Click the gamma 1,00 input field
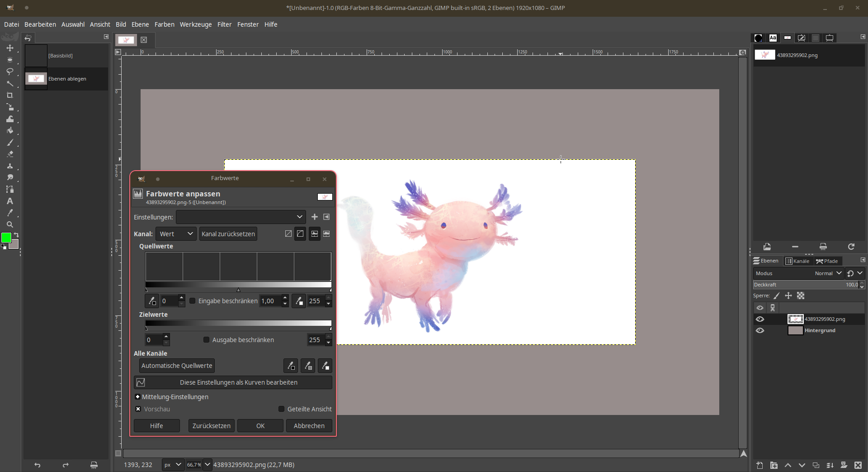868x472 pixels. (x=270, y=301)
